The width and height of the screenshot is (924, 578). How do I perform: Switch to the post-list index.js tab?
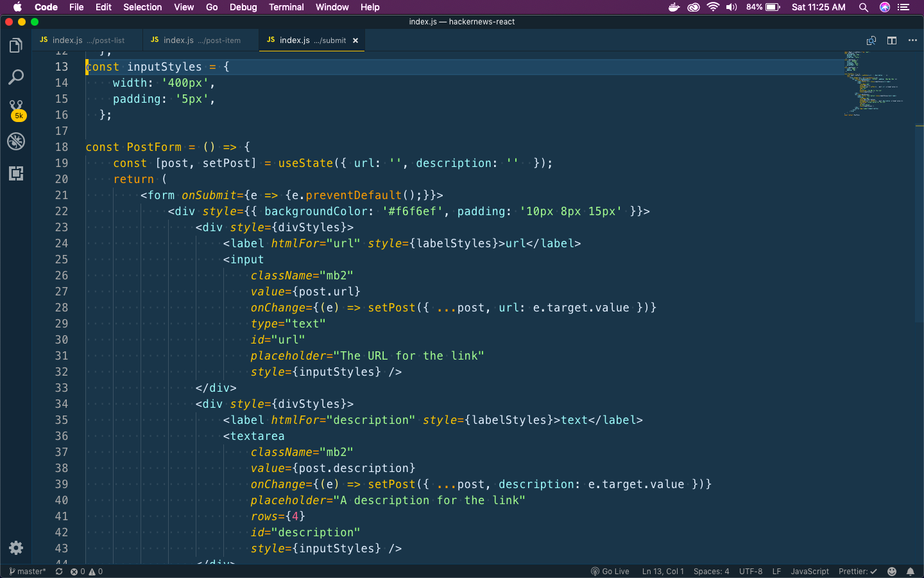[x=87, y=40]
